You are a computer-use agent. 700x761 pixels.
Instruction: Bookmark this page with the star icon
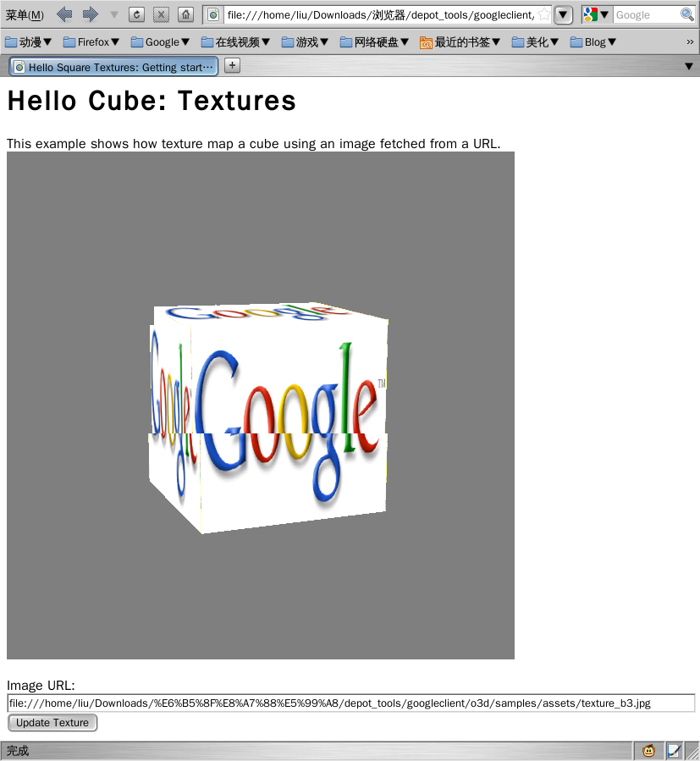[x=544, y=14]
